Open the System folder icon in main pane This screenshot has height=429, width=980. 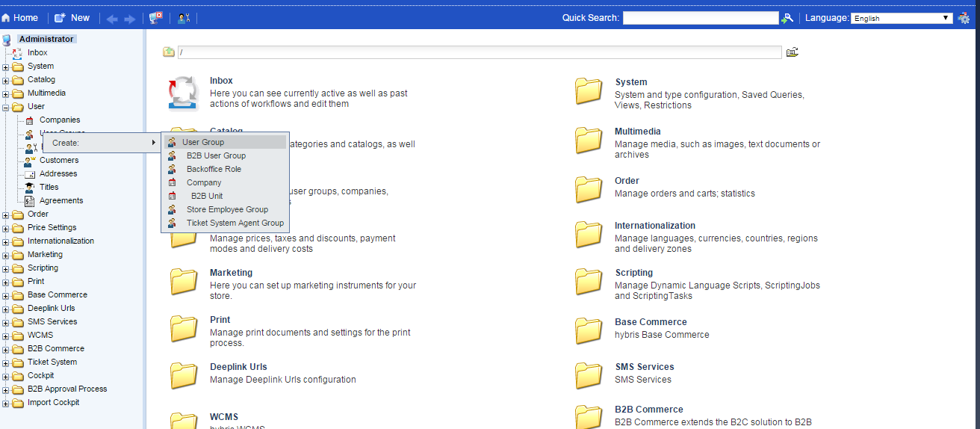point(589,91)
